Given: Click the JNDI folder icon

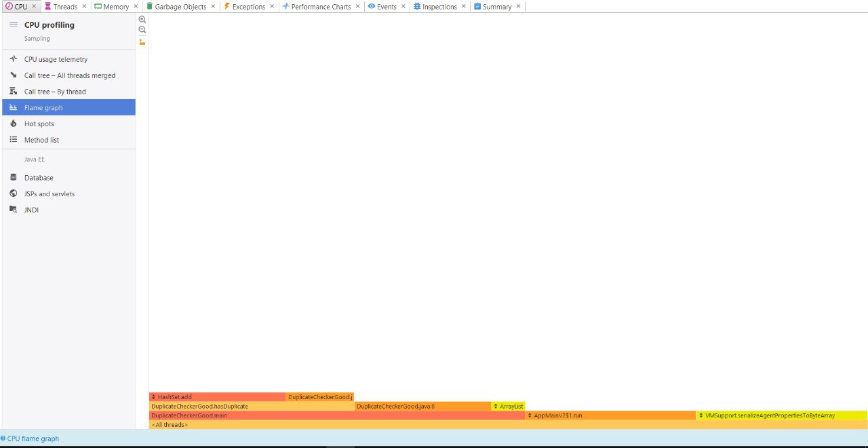Looking at the screenshot, I should pyautogui.click(x=13, y=210).
